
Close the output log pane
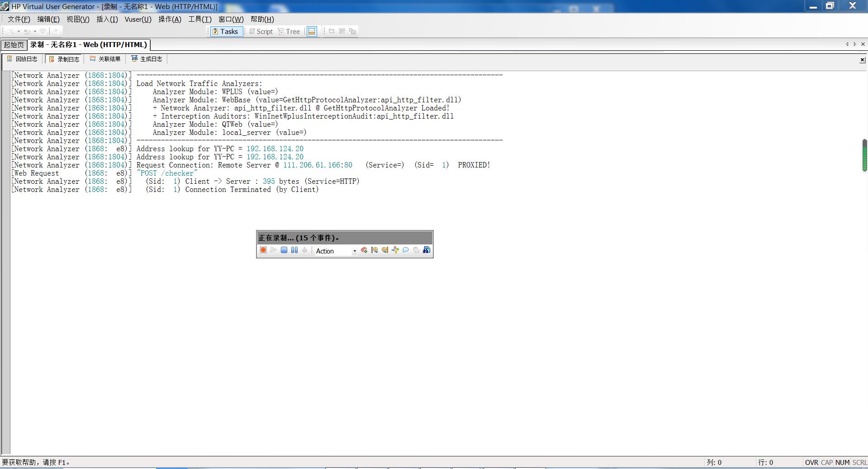pyautogui.click(x=862, y=60)
